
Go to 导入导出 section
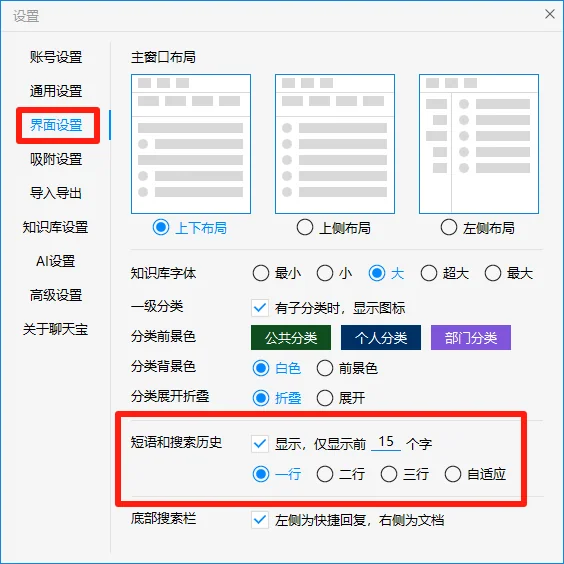click(56, 193)
